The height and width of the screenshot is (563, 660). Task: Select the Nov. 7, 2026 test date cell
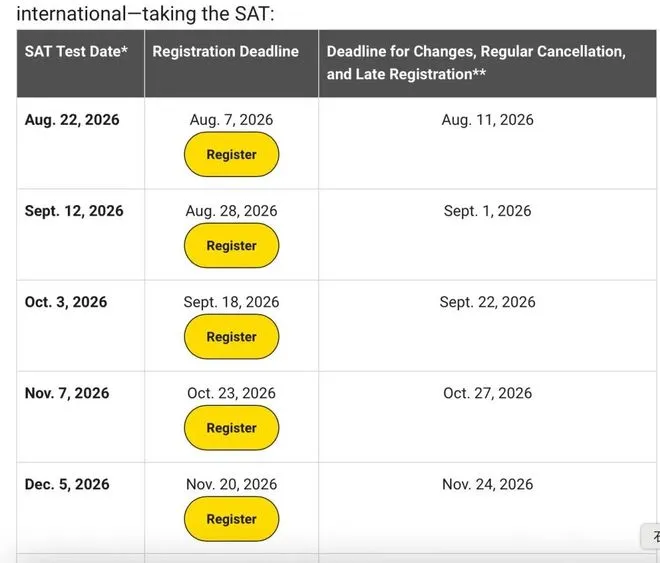click(x=67, y=393)
